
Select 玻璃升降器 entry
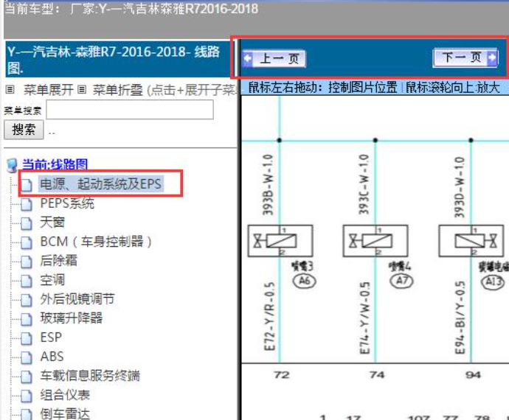click(x=71, y=318)
